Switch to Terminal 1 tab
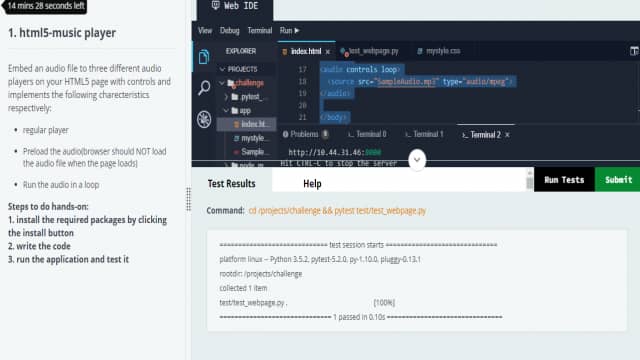The width and height of the screenshot is (640, 360). click(424, 134)
